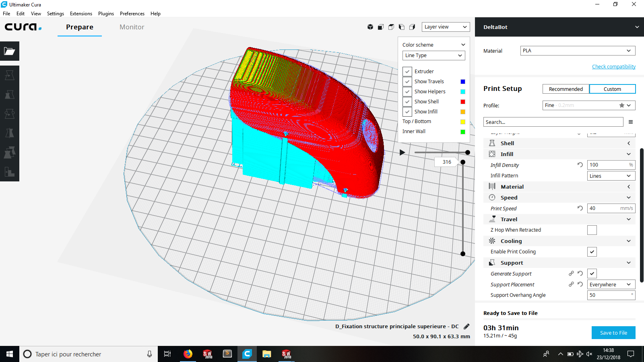The height and width of the screenshot is (362, 644).
Task: Change the Infill Pattern dropdown
Action: tap(611, 176)
